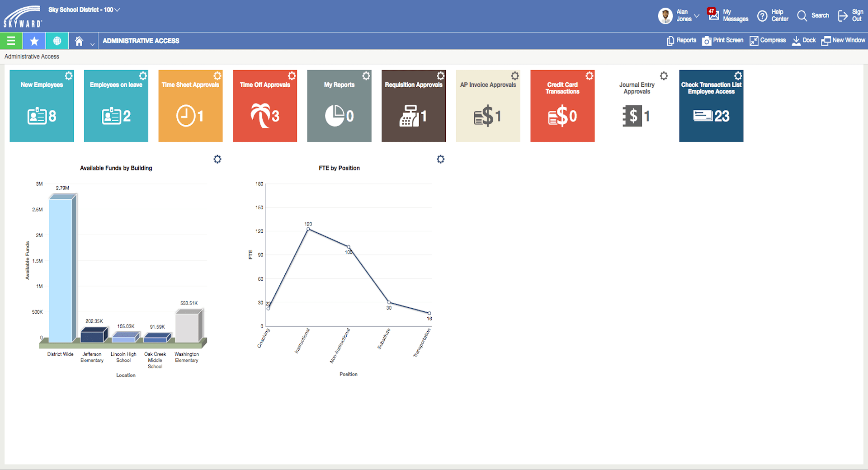Open the Time Sheet Approvals clock tile
868x470 pixels.
pyautogui.click(x=190, y=106)
